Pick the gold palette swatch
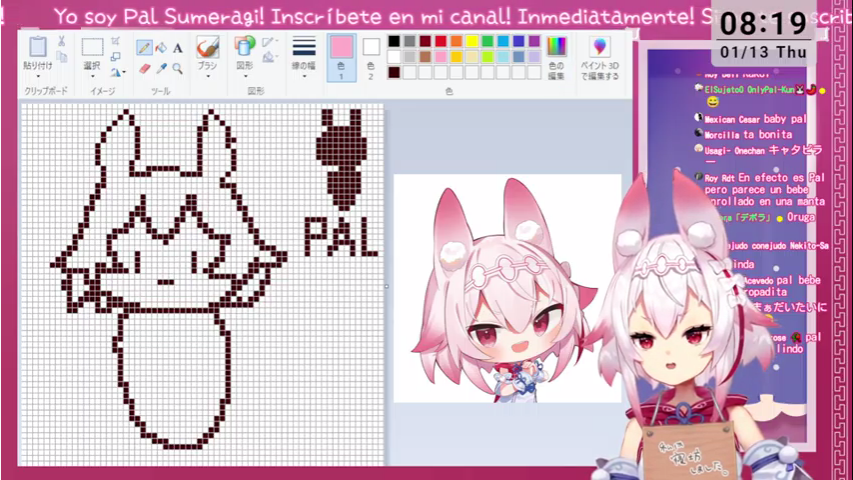Viewport: 853px width, 480px height. pos(456,57)
